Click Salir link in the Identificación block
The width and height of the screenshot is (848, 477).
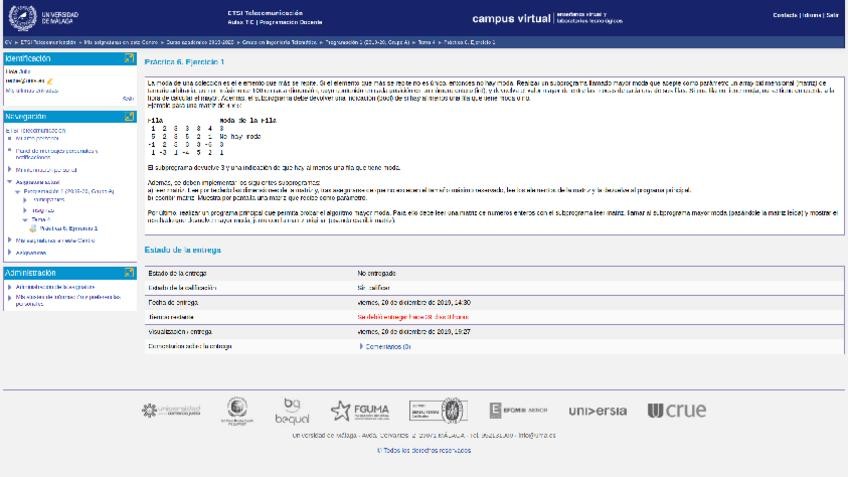pyautogui.click(x=128, y=98)
